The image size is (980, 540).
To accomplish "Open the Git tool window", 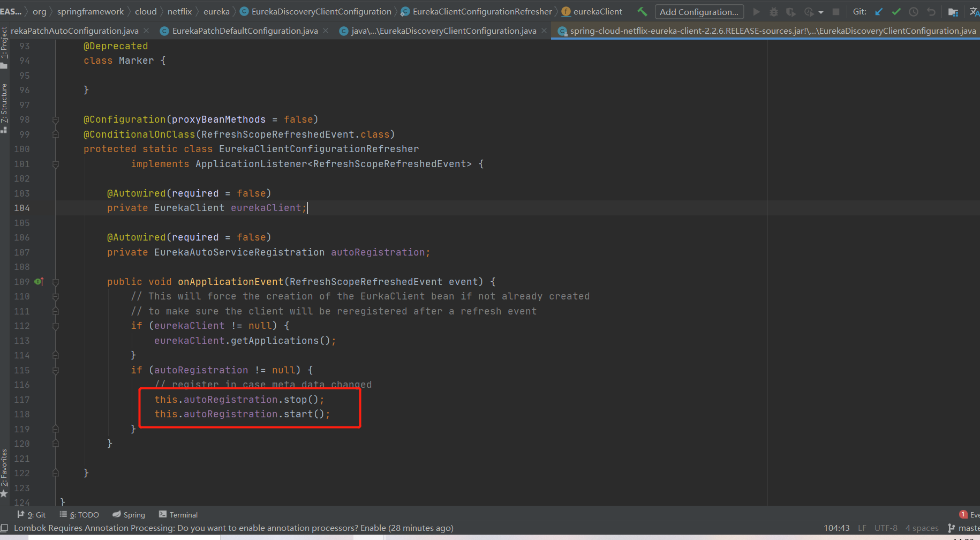I will pos(32,515).
